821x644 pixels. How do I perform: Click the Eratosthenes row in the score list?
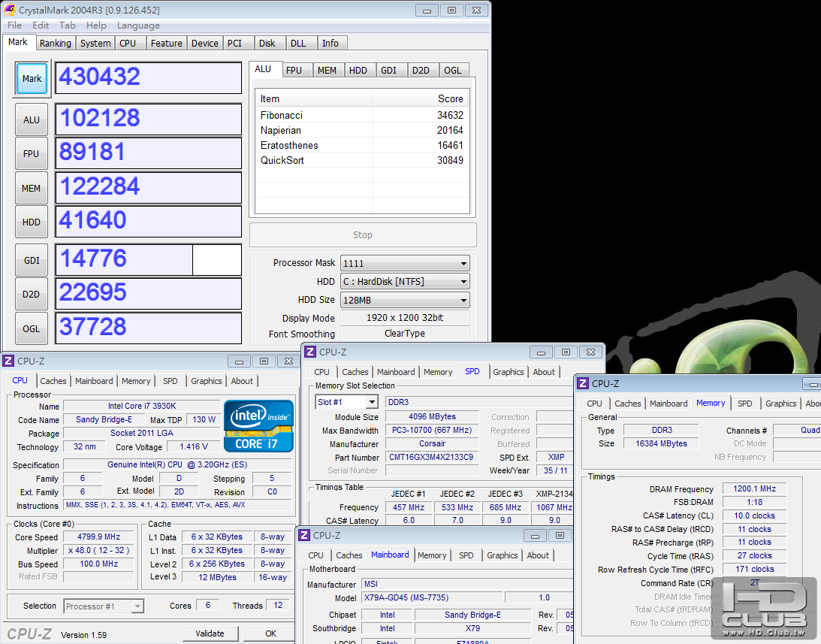[x=362, y=145]
